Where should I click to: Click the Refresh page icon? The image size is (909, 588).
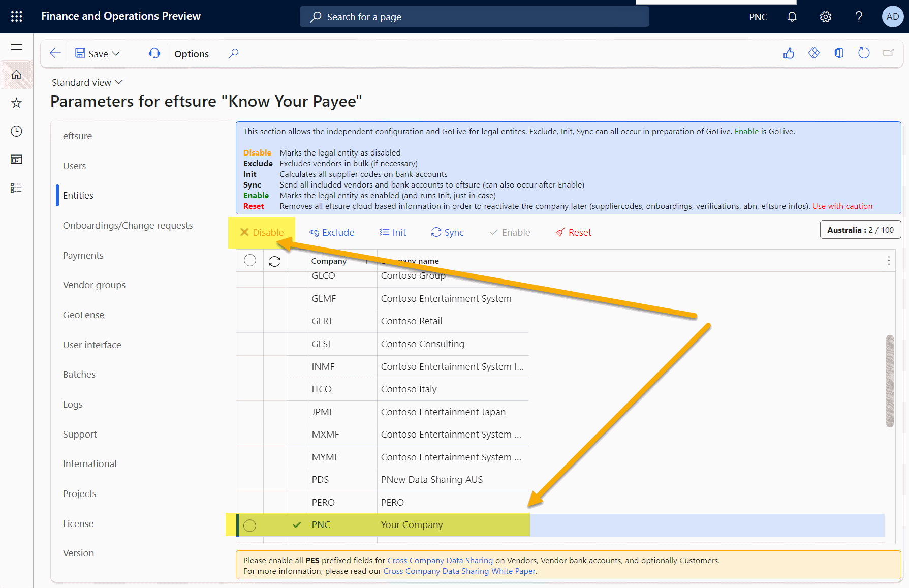coord(864,53)
